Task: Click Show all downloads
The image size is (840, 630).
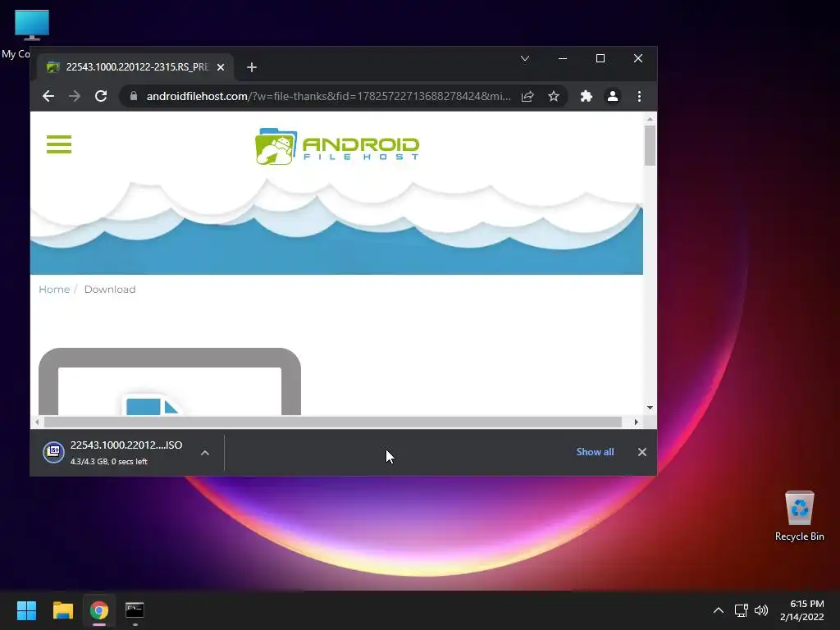Action: [x=596, y=452]
